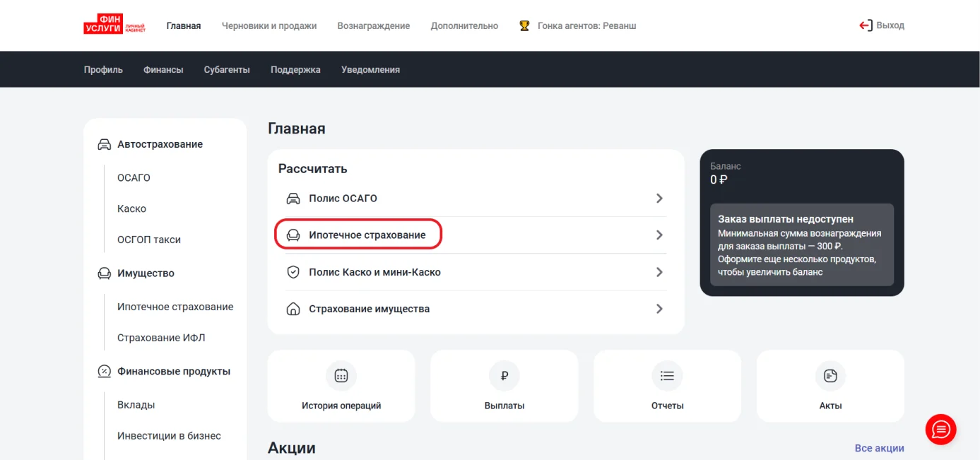Open Черновики и продажи in top menu
Screen dimensions: 980x460
269,25
